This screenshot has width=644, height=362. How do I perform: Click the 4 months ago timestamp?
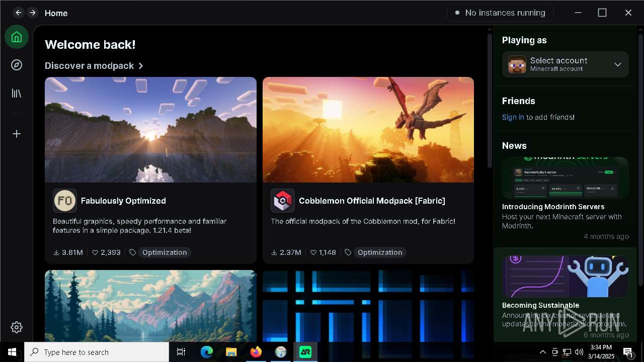click(606, 236)
